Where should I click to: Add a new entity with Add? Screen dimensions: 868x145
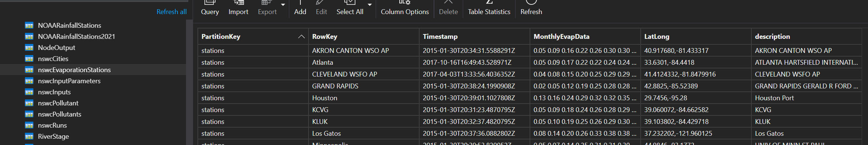coord(300,8)
